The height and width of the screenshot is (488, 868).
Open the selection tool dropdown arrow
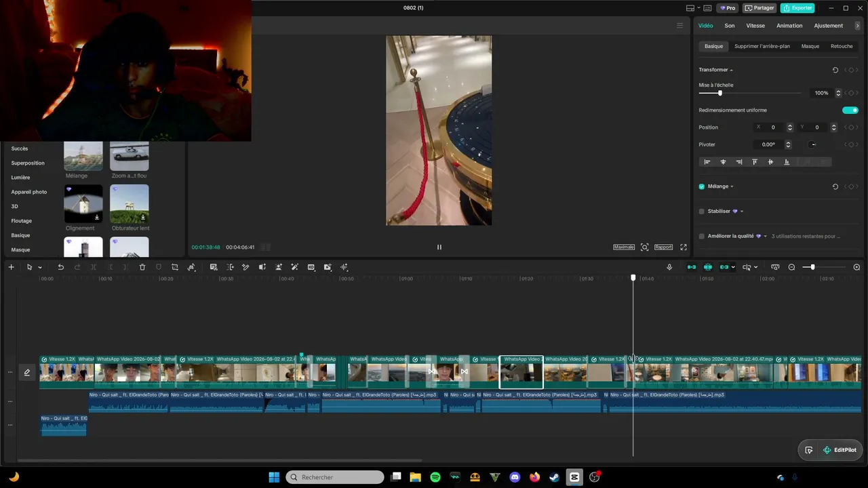click(x=40, y=268)
